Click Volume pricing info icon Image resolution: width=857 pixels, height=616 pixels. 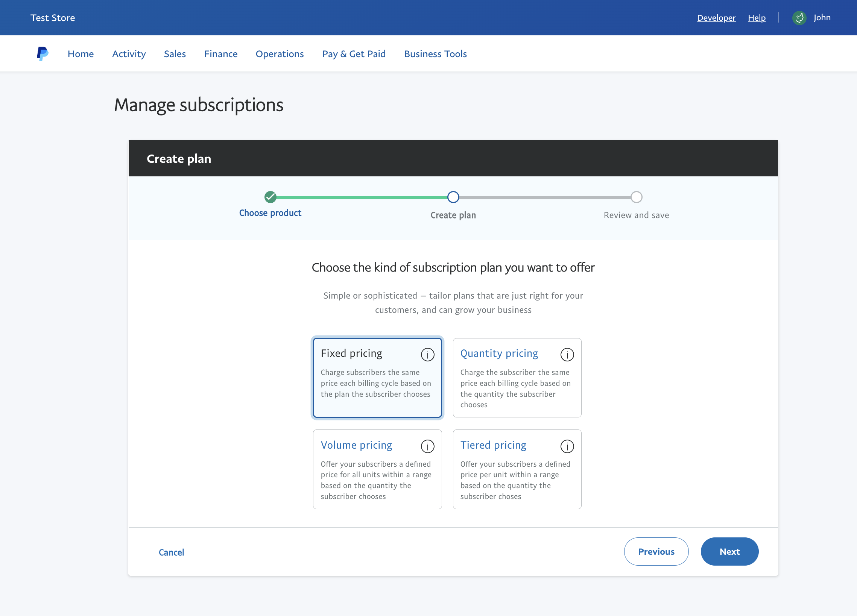(427, 446)
